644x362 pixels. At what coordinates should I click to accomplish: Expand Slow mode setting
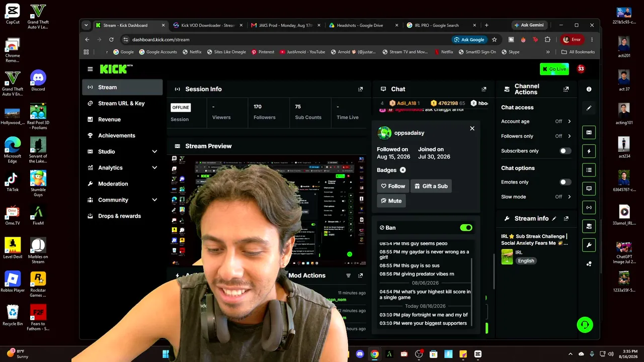(x=570, y=197)
